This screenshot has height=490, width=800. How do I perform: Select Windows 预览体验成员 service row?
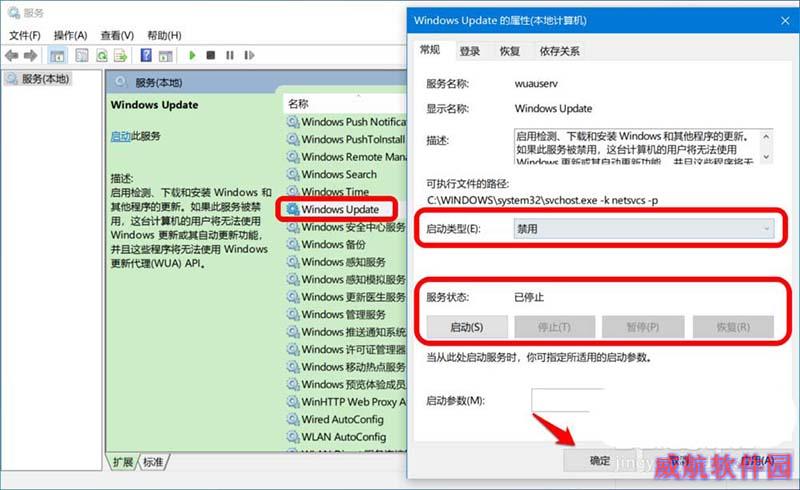pos(346,384)
